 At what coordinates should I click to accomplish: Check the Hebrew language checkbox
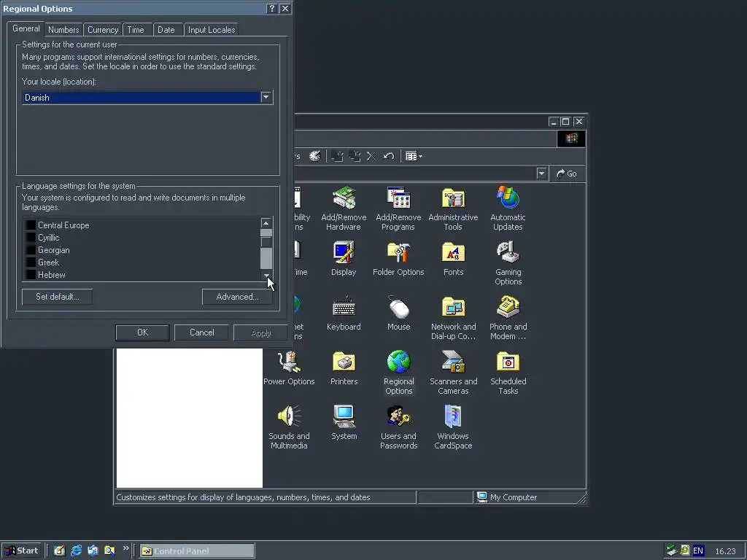tap(31, 275)
